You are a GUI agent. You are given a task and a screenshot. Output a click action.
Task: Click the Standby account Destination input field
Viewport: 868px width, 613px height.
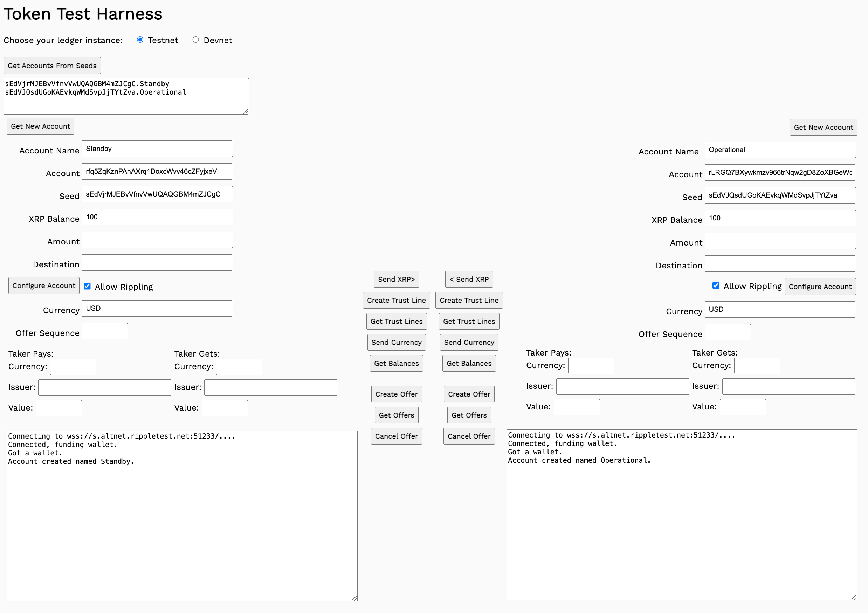click(x=157, y=262)
